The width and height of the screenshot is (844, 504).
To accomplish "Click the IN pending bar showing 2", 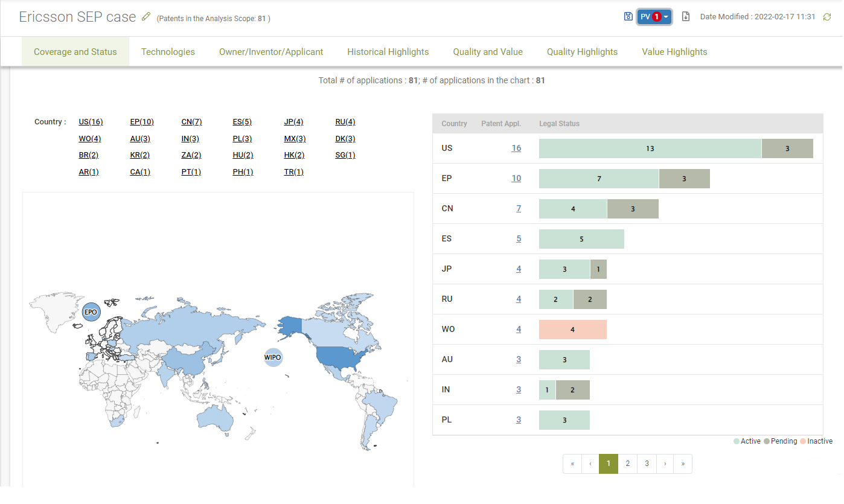I will click(573, 390).
